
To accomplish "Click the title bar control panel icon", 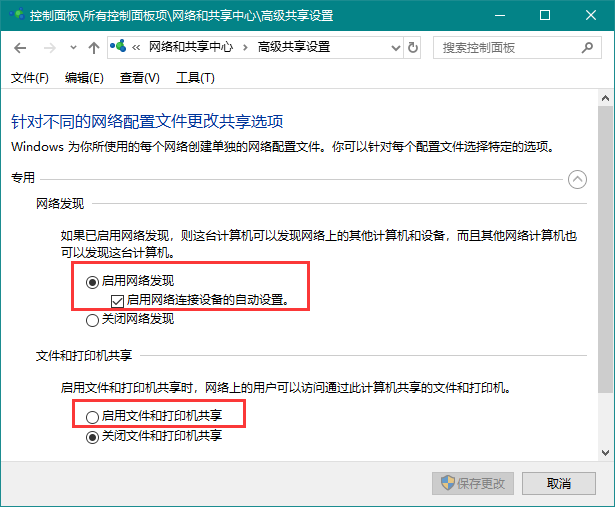I will 17,14.
